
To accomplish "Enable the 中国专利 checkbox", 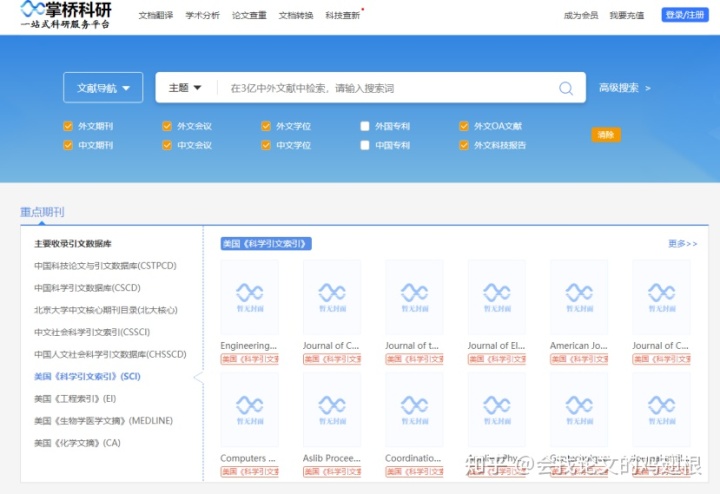I will (365, 145).
